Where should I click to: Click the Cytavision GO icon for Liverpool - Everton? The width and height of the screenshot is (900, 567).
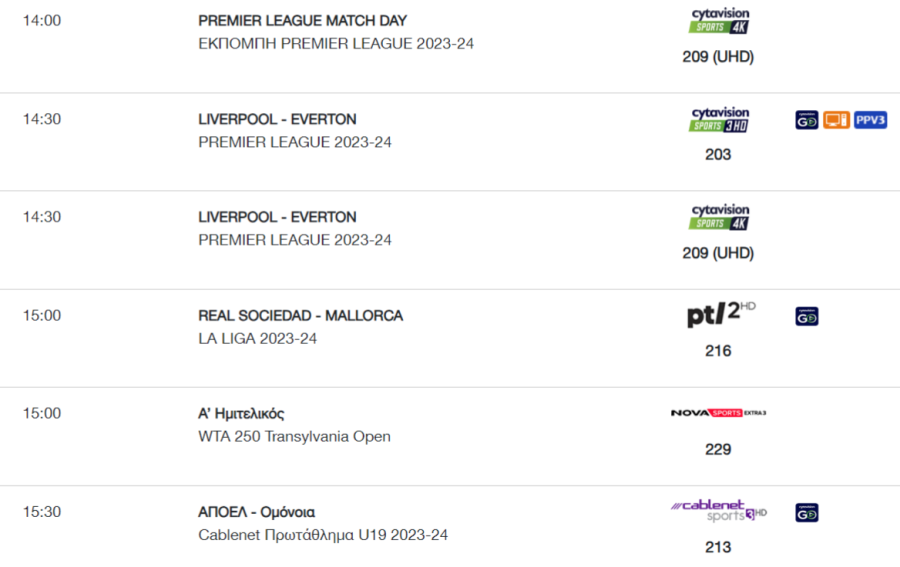click(806, 120)
